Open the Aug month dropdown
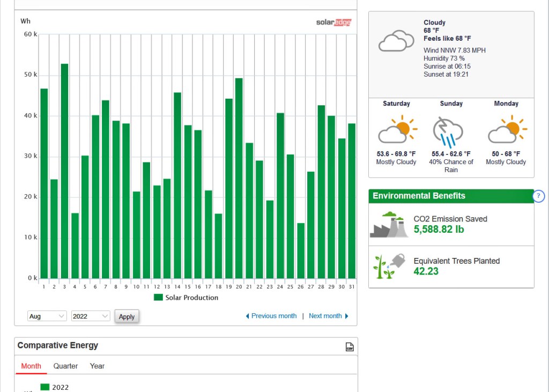This screenshot has height=392, width=549. click(47, 316)
